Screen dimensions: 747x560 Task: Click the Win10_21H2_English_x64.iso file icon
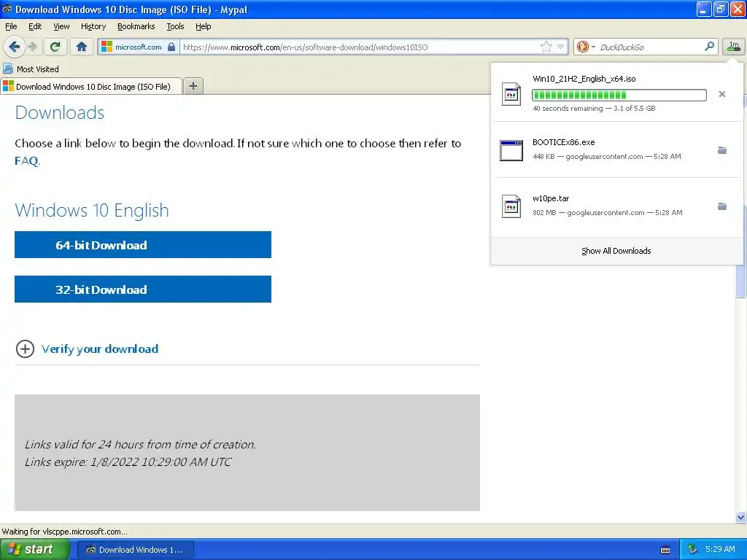[x=511, y=94]
